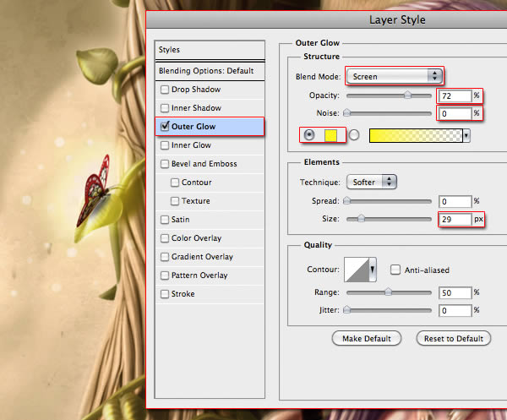
Task: Select the Gradient Overlay list label
Action: click(202, 257)
